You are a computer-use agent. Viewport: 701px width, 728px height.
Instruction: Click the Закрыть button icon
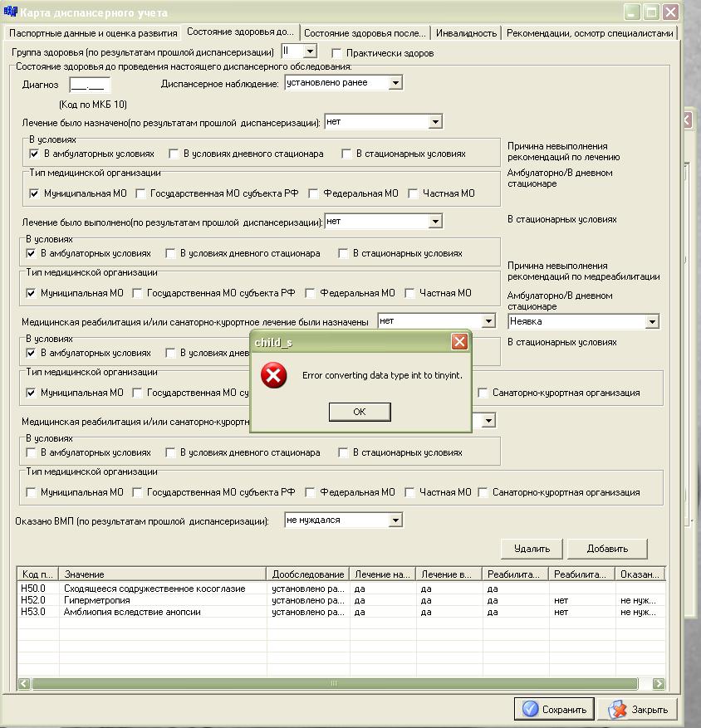point(617,710)
